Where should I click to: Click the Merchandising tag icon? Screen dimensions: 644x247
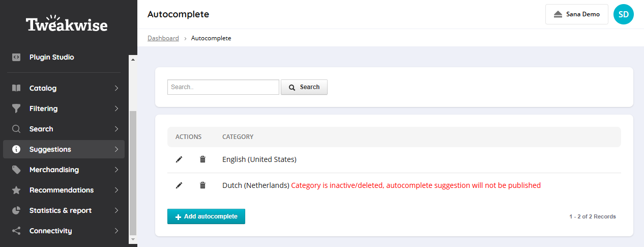tap(16, 170)
